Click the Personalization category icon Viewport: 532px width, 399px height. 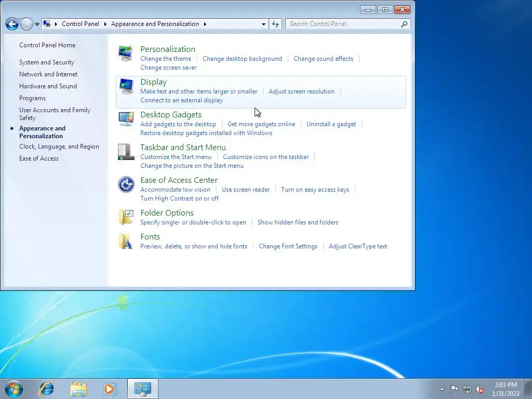126,54
